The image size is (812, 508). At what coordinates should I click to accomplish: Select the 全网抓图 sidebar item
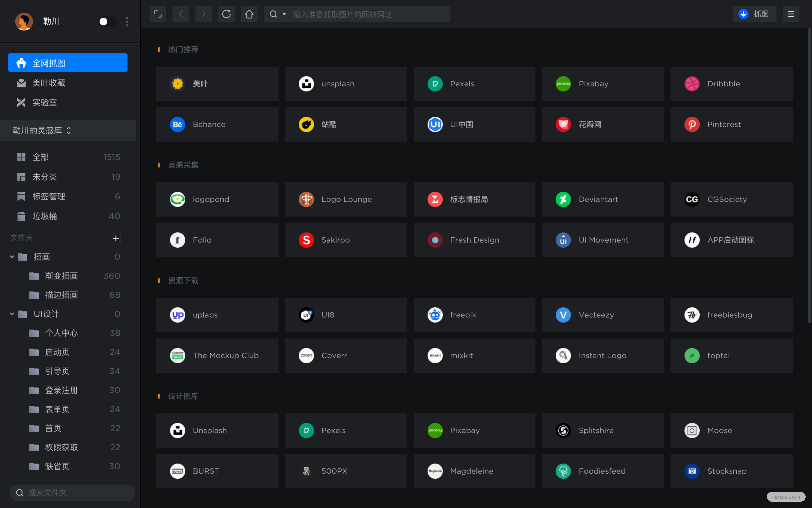pyautogui.click(x=68, y=63)
